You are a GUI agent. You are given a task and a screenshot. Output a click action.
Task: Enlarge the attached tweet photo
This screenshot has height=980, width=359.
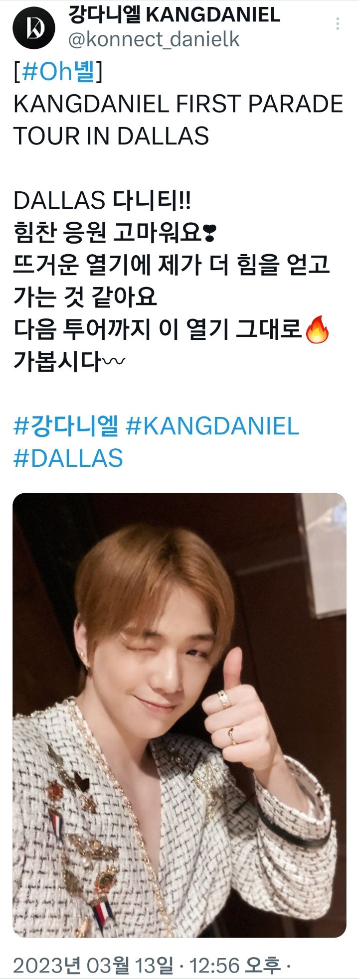click(179, 715)
